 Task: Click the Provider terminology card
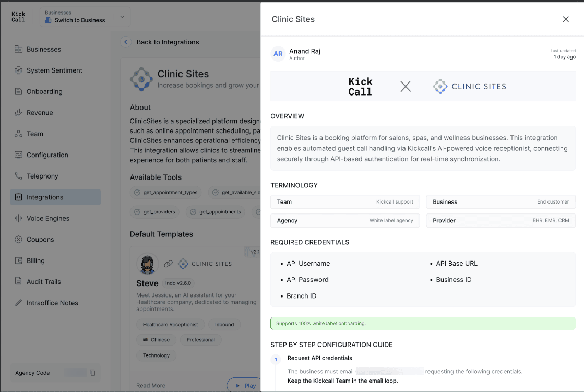500,221
